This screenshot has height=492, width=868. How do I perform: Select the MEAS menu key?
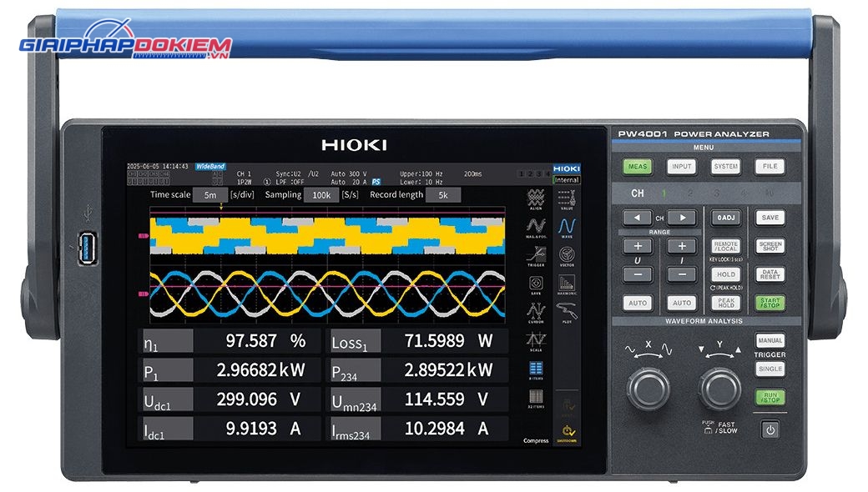coord(637,167)
